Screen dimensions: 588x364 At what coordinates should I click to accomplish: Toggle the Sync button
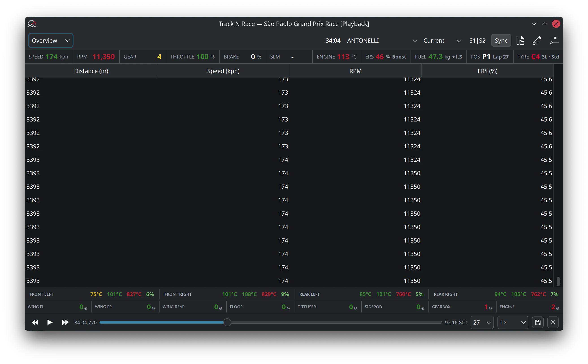501,40
